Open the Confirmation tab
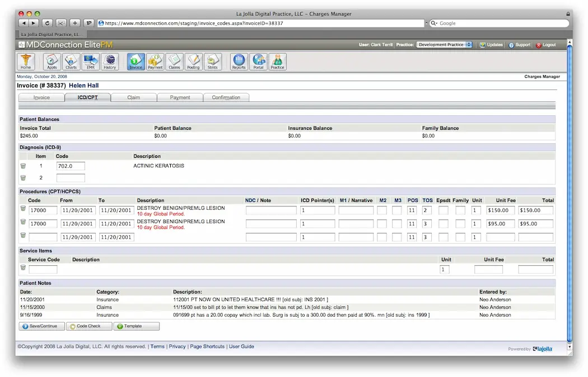The width and height of the screenshot is (588, 377). (x=226, y=97)
